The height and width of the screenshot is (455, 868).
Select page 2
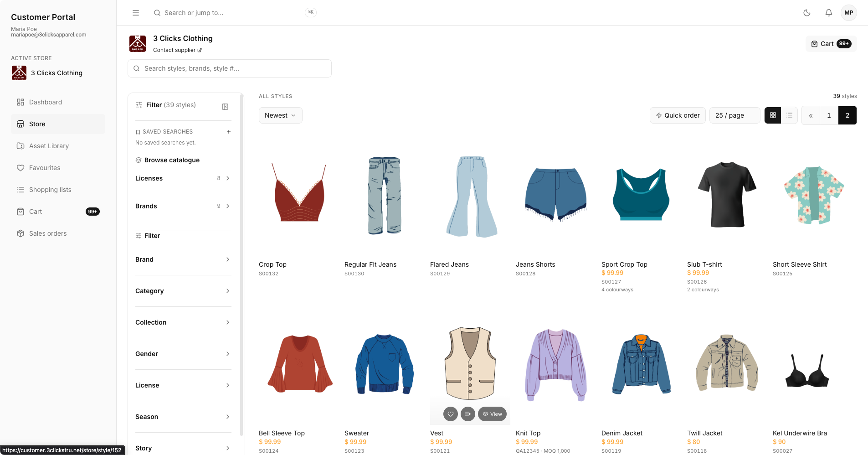(847, 115)
